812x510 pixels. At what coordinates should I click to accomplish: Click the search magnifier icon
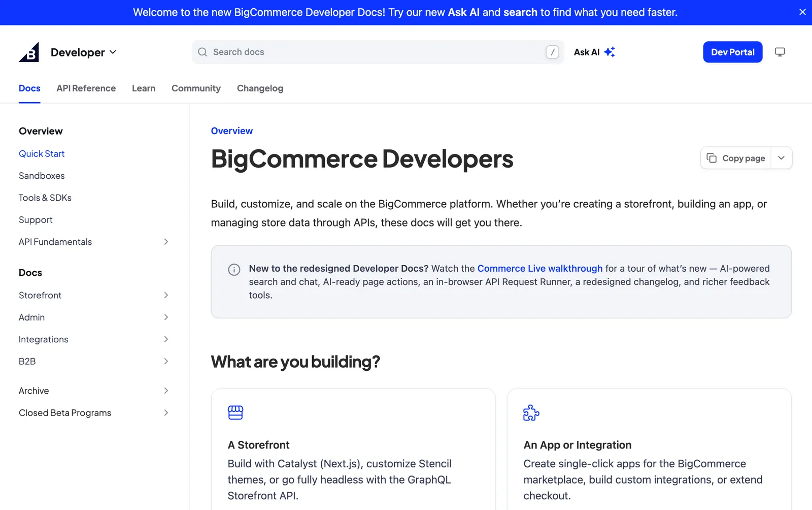click(x=202, y=52)
